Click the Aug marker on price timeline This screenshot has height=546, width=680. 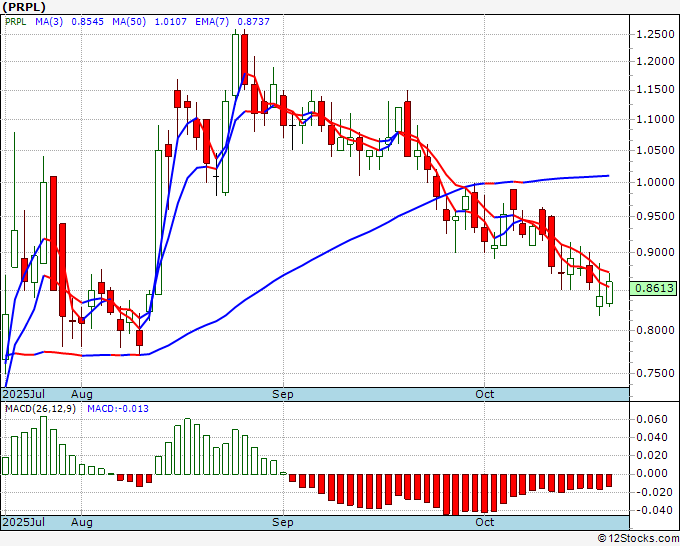pos(82,394)
